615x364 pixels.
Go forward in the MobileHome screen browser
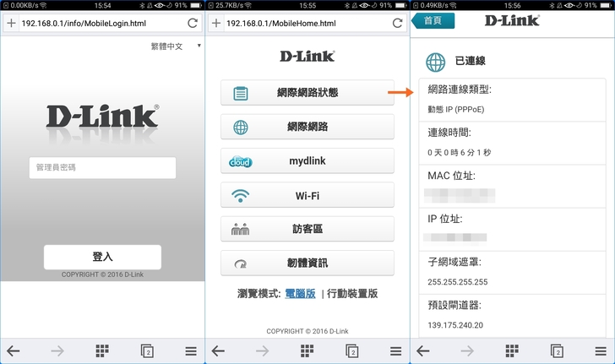click(262, 350)
